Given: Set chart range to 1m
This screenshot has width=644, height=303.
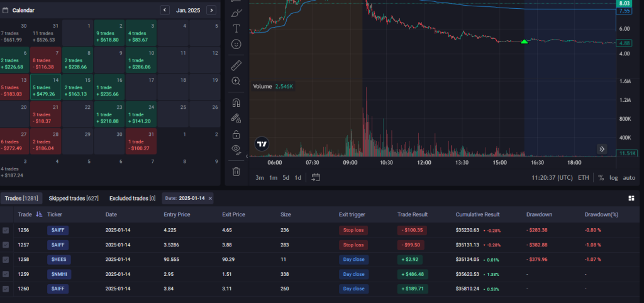Looking at the screenshot, I should (x=273, y=178).
